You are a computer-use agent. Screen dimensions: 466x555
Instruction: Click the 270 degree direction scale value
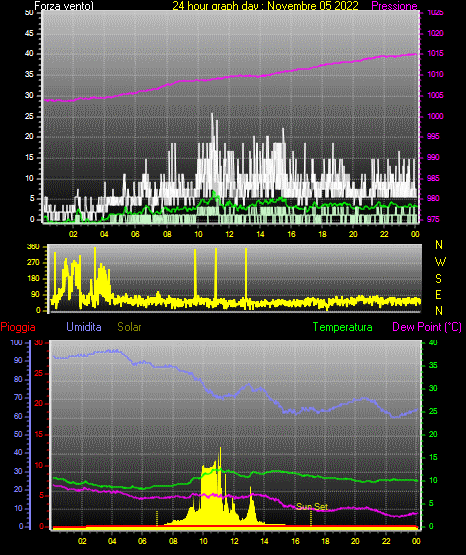coord(33,263)
